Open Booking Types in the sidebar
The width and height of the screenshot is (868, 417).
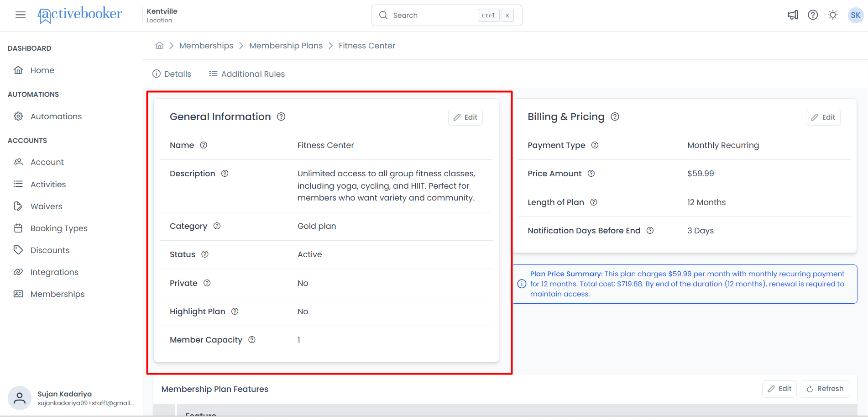(x=51, y=228)
